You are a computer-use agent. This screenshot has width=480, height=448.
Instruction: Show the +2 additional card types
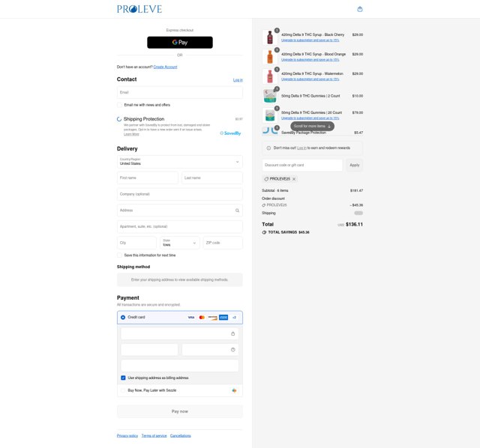[234, 318]
